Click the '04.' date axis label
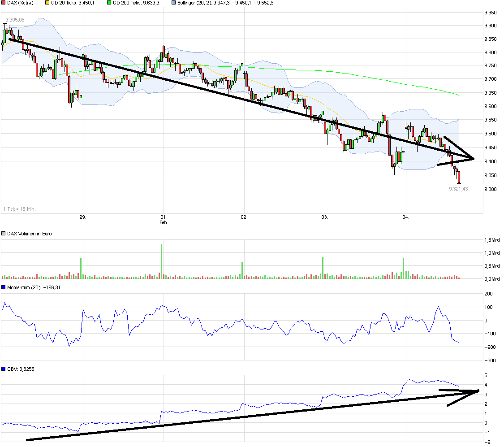 [406, 217]
